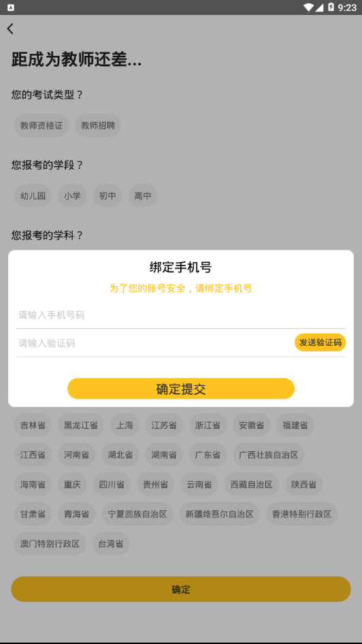The height and width of the screenshot is (644, 362).
Task: Select 新疆维吾尔自治区 region chip
Action: coord(220,514)
